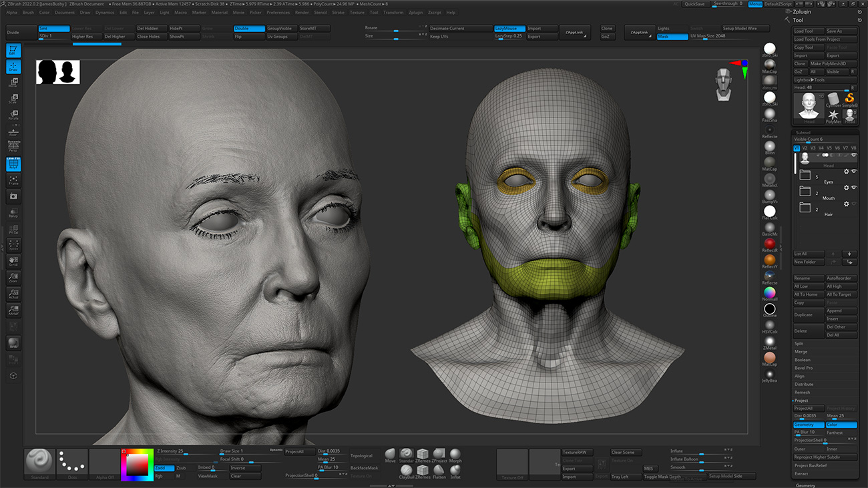Switch to the V2 subtool view tab
This screenshot has height=488, width=868.
coord(805,148)
